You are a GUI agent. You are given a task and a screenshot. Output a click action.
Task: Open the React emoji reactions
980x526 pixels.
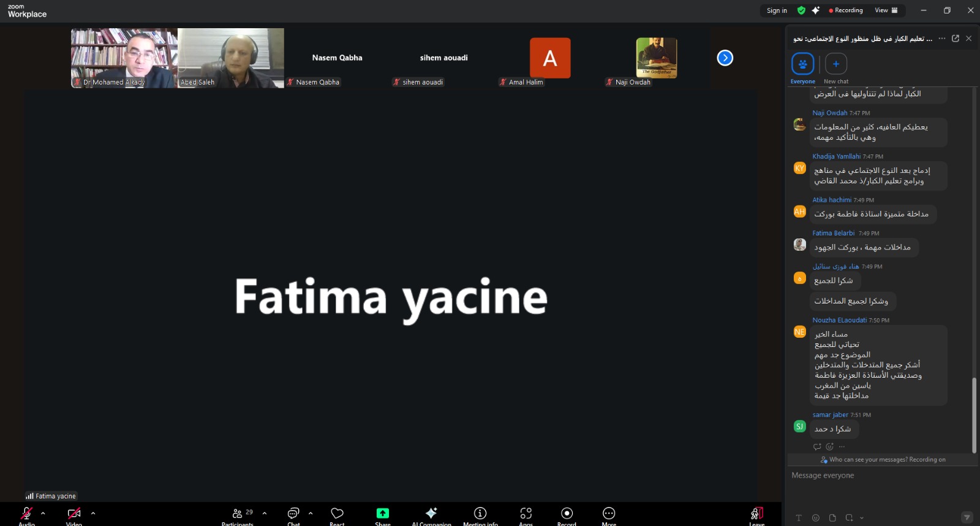click(x=337, y=514)
